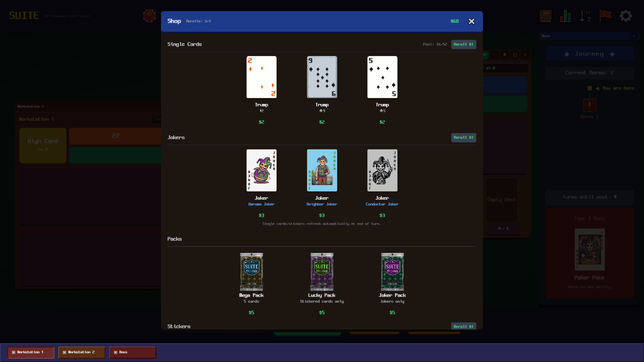Viewport: 644px width, 362px height.
Task: Click the 0/6 progress bar in the deck panel
Action: pyautogui.click(x=502, y=228)
